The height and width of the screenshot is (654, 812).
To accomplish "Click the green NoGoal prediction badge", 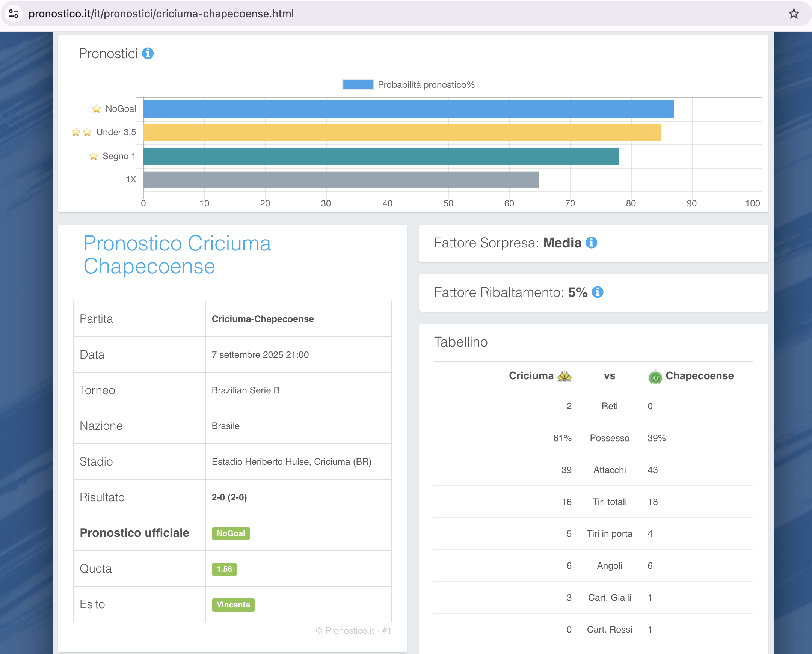I will point(231,533).
